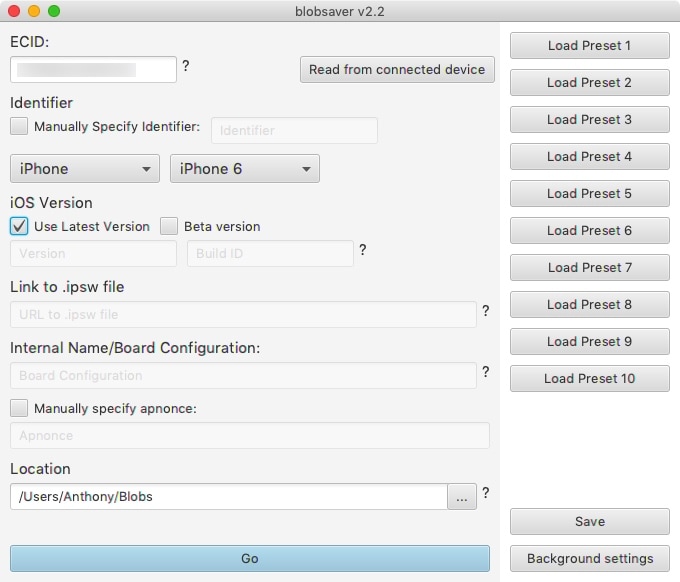The height and width of the screenshot is (582, 680).
Task: Click Read from connected device
Action: coord(397,69)
